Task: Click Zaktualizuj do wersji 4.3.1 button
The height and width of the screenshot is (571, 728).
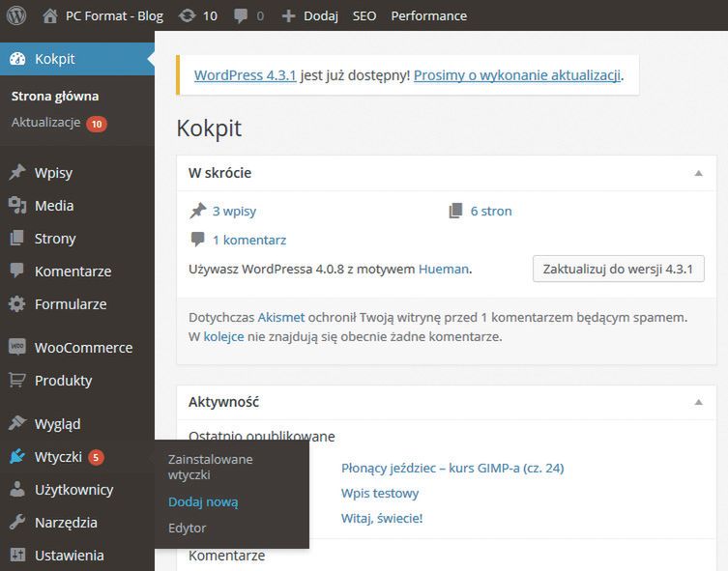Action: tap(618, 269)
